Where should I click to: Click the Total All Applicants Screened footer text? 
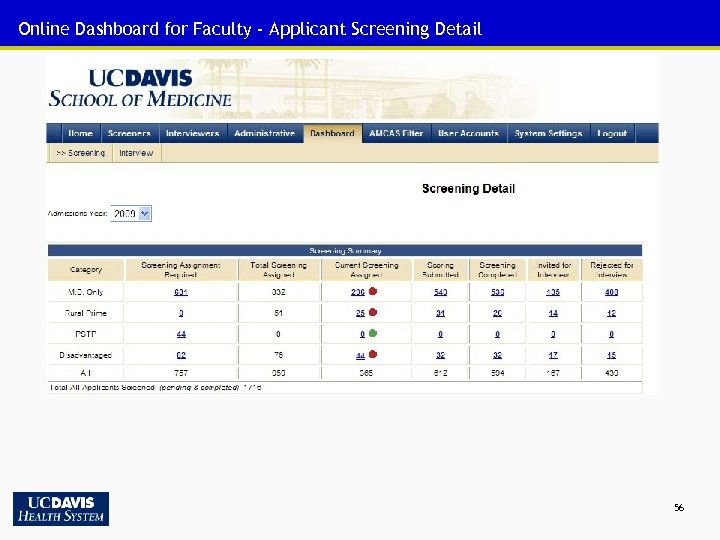coord(155,387)
